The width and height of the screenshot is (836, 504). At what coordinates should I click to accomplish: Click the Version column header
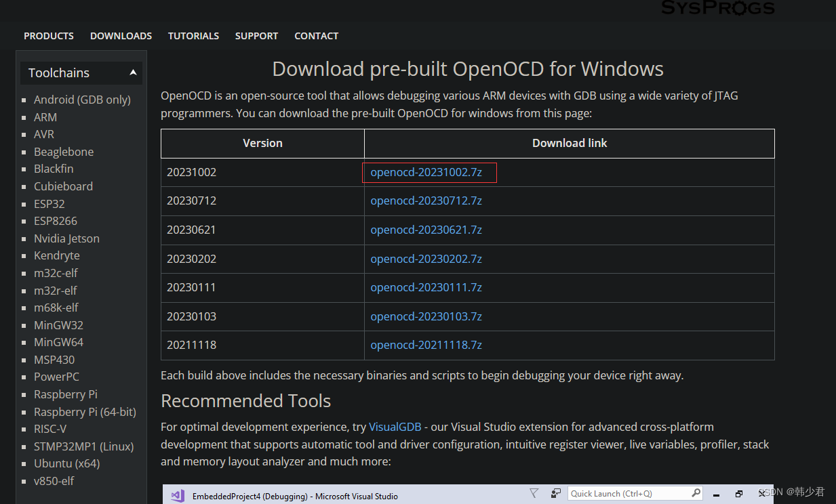[x=262, y=143]
